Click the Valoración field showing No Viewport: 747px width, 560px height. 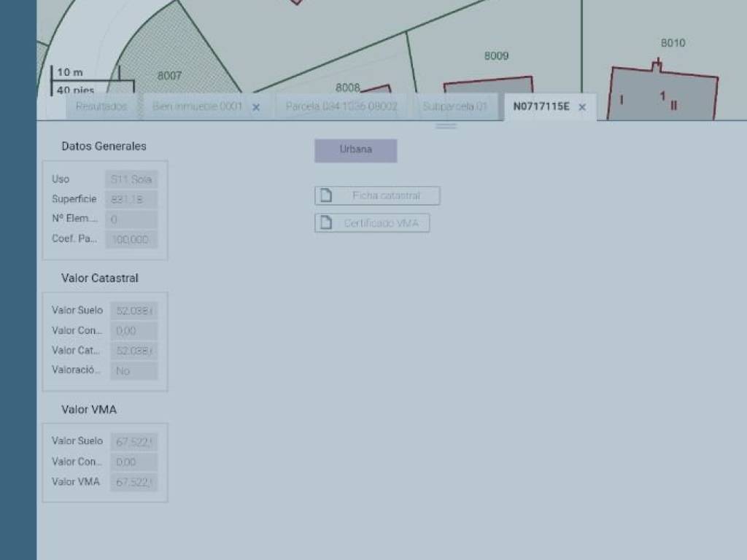(x=133, y=370)
